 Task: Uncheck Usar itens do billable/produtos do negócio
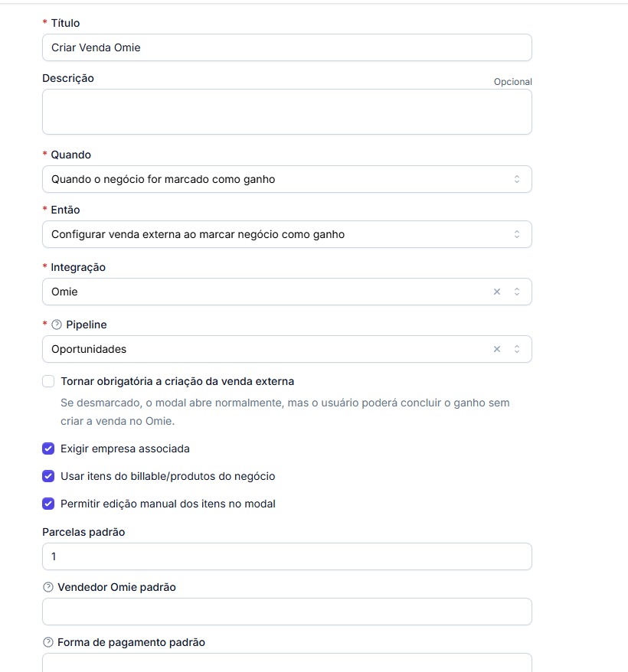48,476
